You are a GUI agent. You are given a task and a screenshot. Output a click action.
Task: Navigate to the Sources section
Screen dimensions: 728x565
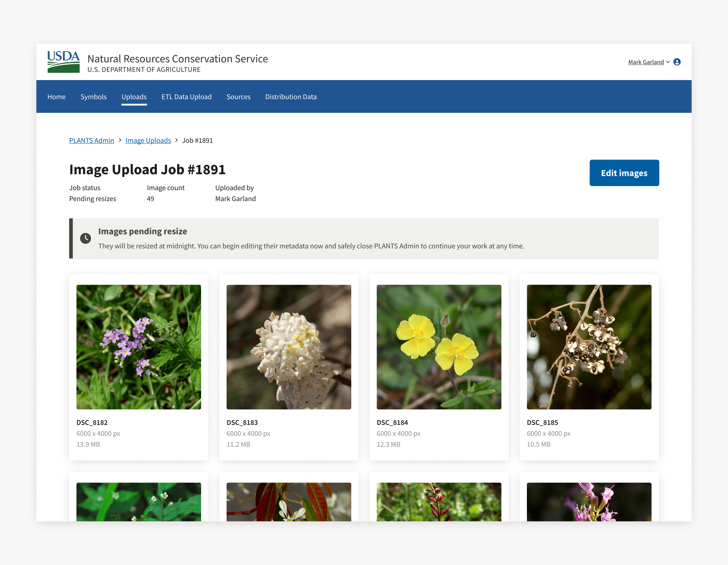pos(238,97)
